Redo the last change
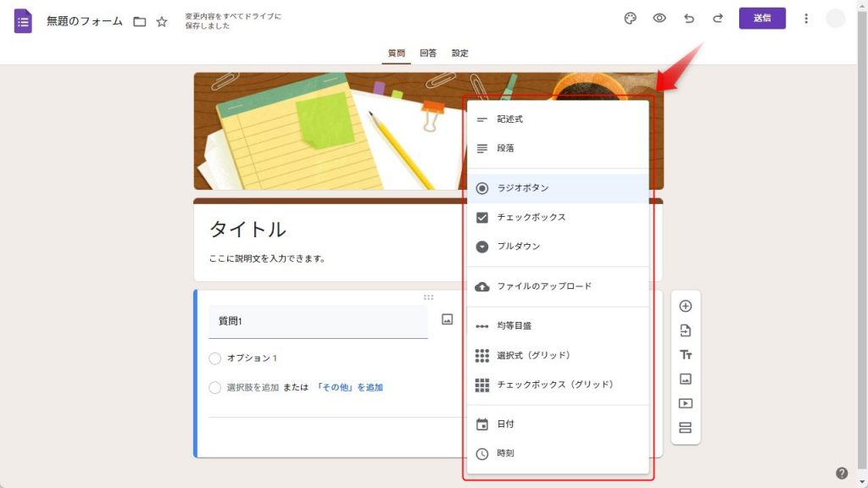This screenshot has width=868, height=488. click(x=717, y=19)
